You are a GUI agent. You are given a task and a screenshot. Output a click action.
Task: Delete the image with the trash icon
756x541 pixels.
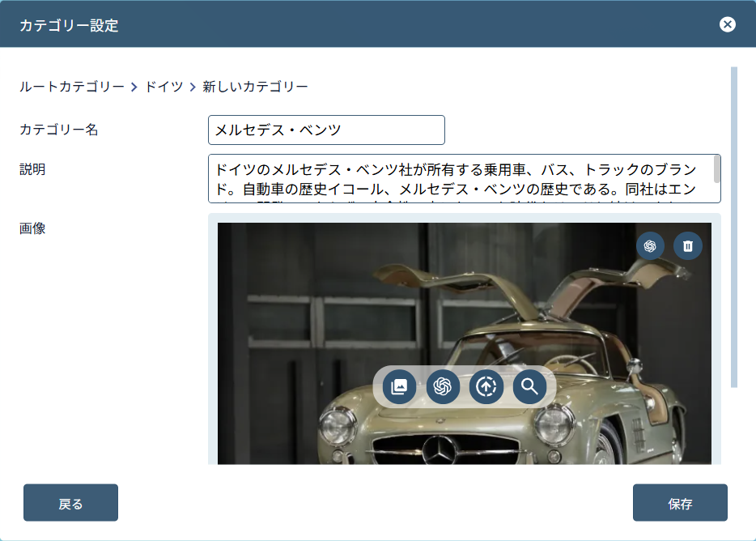click(x=687, y=246)
